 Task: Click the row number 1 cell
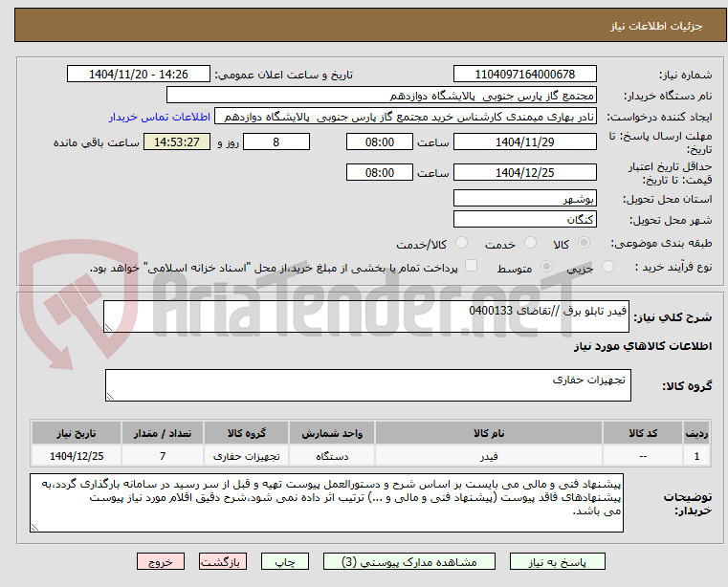[x=696, y=456]
